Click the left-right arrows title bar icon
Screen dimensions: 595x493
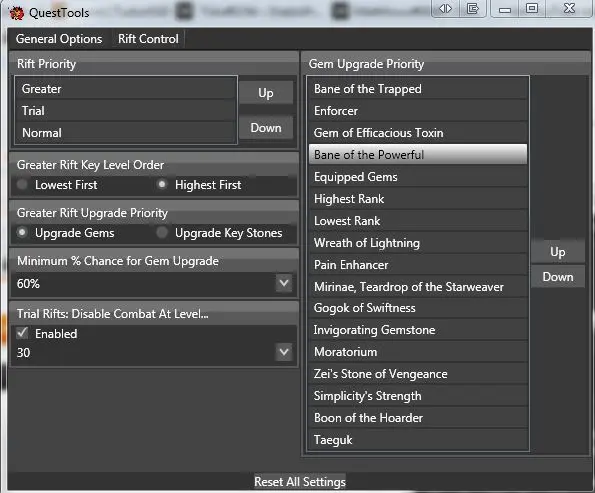[x=445, y=8]
